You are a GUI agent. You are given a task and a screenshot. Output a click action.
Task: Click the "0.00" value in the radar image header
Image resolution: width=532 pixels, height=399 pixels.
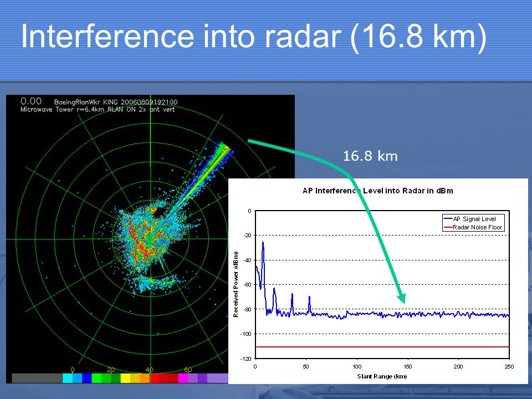(31, 101)
